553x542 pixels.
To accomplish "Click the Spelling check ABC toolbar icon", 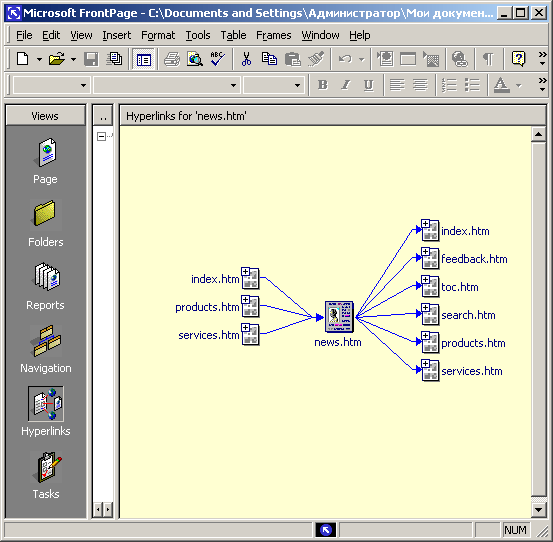I will coord(217,59).
